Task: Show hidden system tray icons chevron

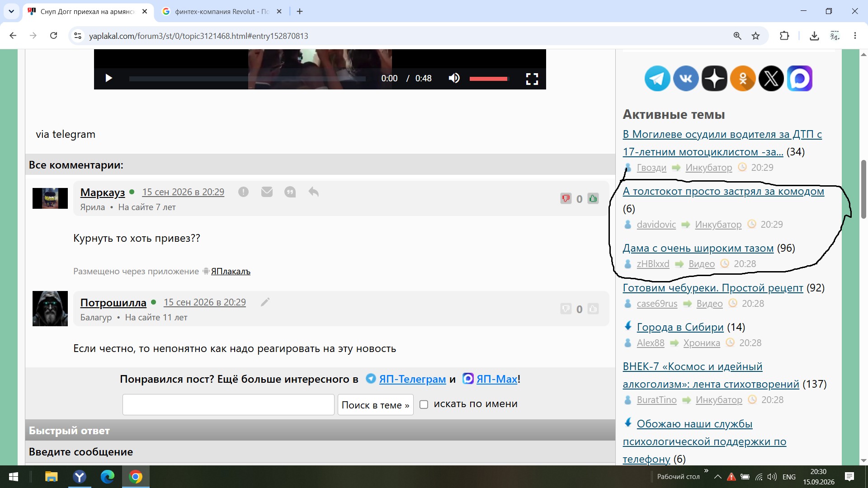Action: [x=717, y=477]
